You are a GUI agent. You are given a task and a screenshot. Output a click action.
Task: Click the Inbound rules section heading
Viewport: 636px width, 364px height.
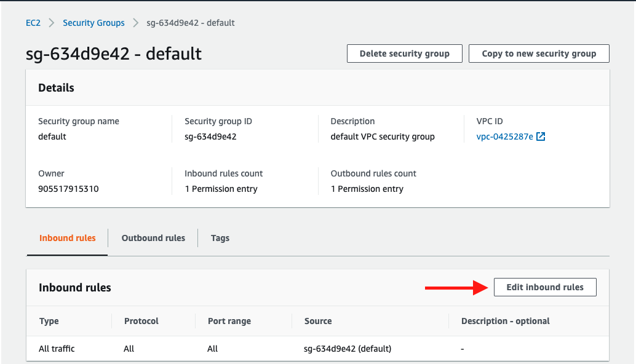[x=75, y=287]
